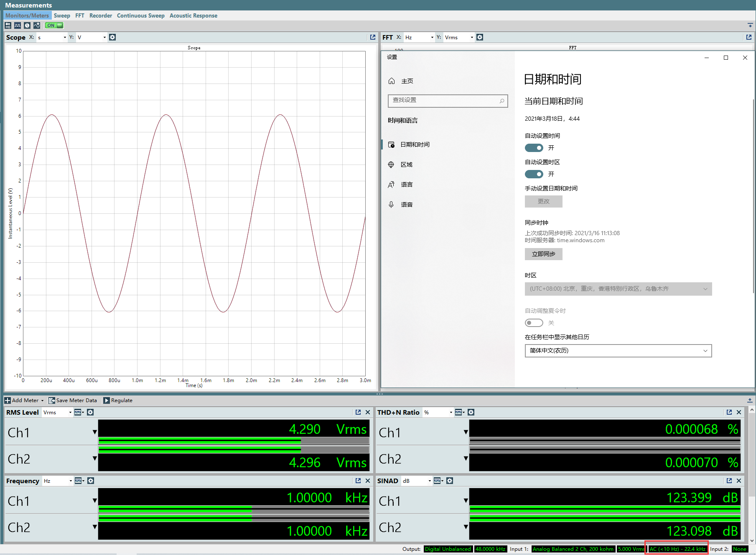Screen dimensions: 756x555
Task: Close the RMS Level meter
Action: pos(368,412)
